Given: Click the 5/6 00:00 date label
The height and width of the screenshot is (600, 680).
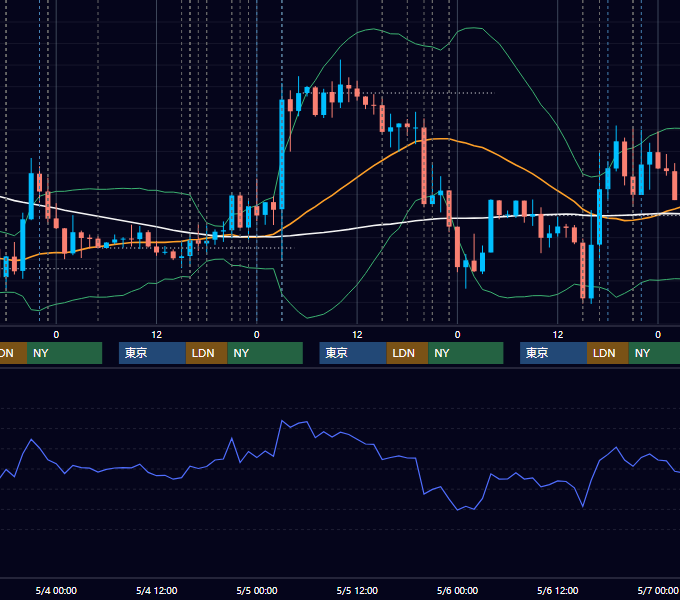Looking at the screenshot, I should tap(457, 590).
